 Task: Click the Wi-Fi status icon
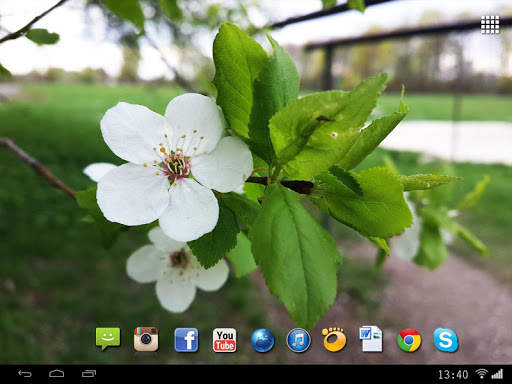coord(481,374)
